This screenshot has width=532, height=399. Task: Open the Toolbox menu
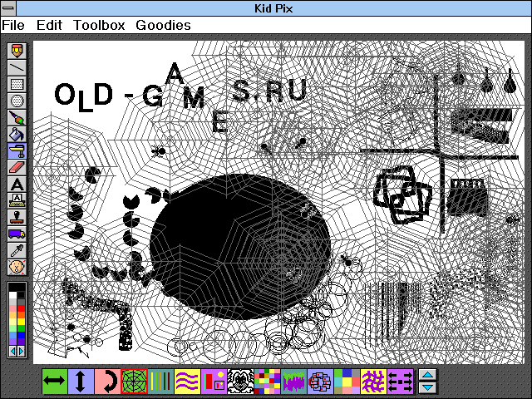point(99,26)
